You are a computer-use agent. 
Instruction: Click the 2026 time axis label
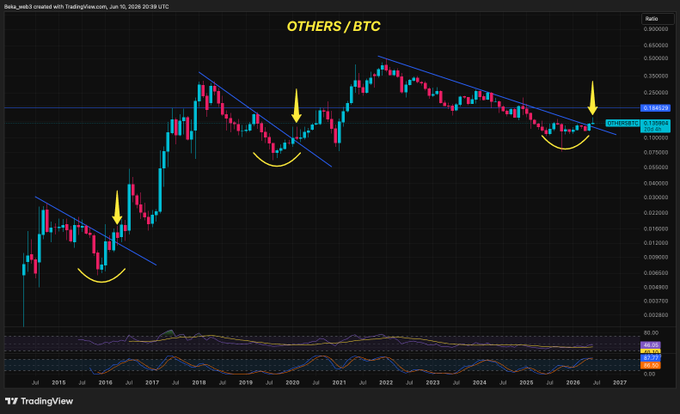[573, 382]
